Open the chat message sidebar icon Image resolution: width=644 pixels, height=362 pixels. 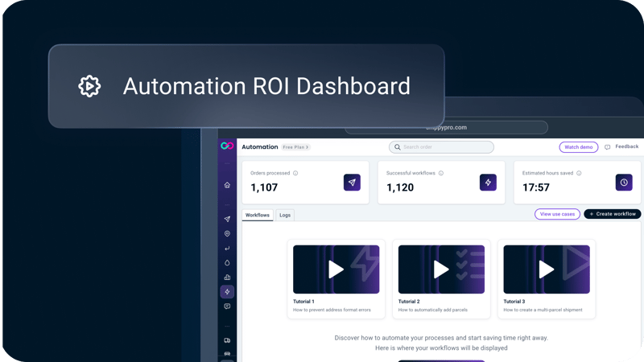pos(227,306)
